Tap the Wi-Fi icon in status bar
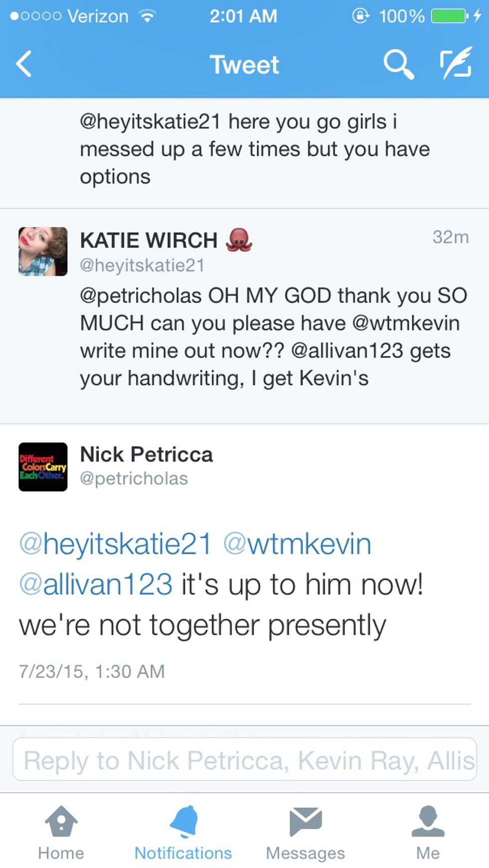Image resolution: width=489 pixels, height=868 pixels. [x=147, y=16]
